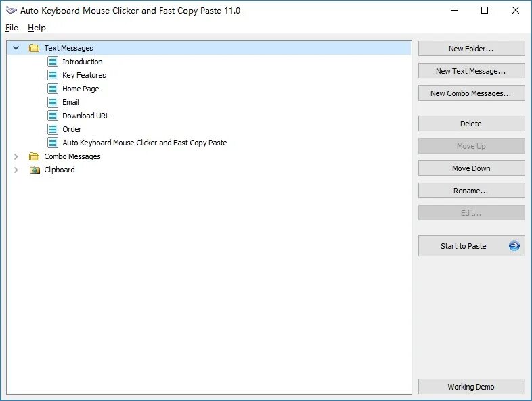Maximize the application window
The height and width of the screenshot is (401, 532).
485,11
